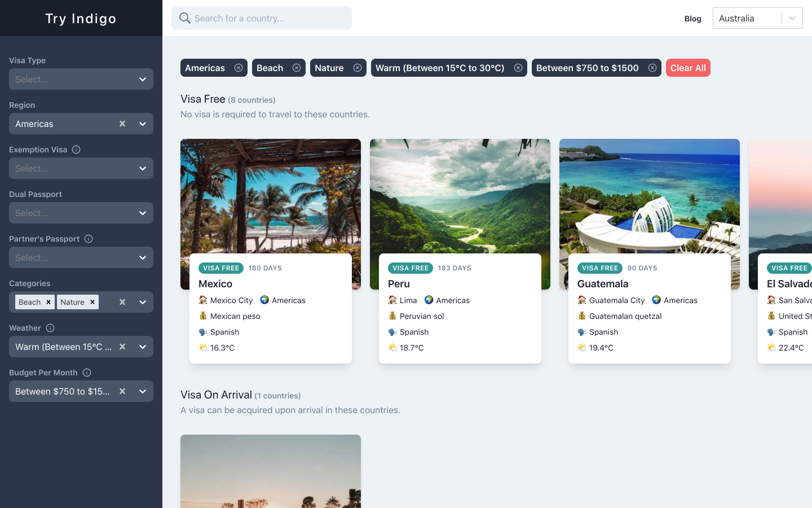Click Lima capital house icon
The width and height of the screenshot is (812, 508).
392,300
